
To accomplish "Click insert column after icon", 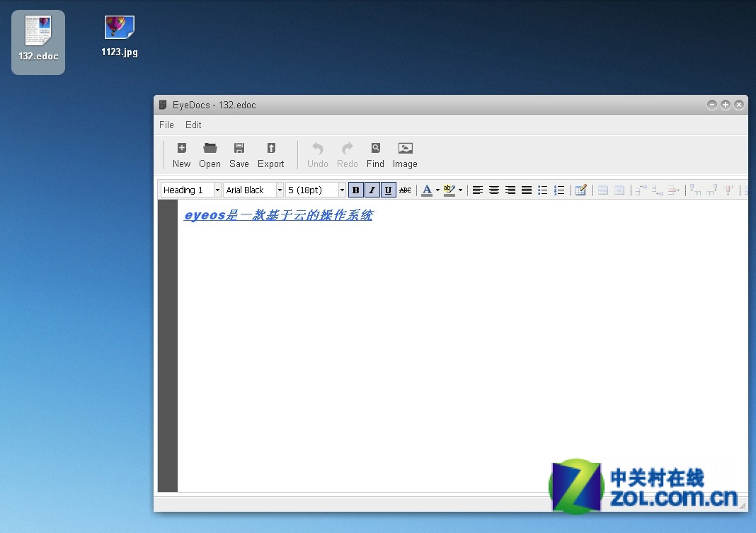I will pos(711,190).
